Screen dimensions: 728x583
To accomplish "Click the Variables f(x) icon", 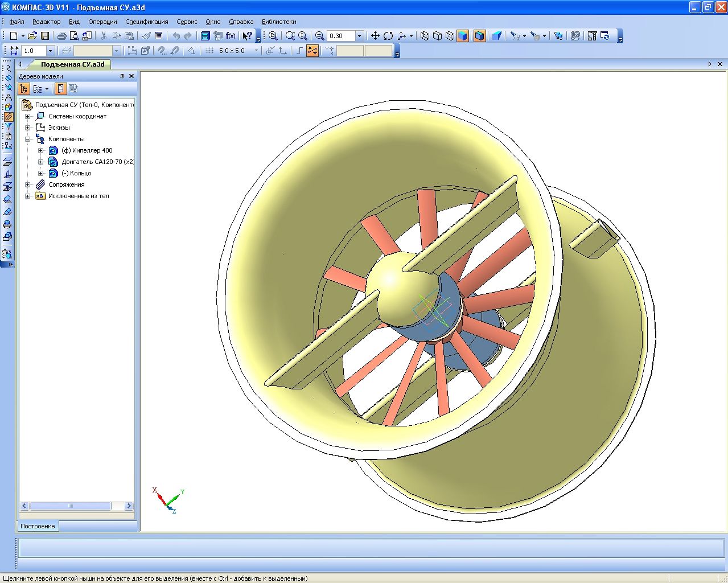I will click(231, 36).
